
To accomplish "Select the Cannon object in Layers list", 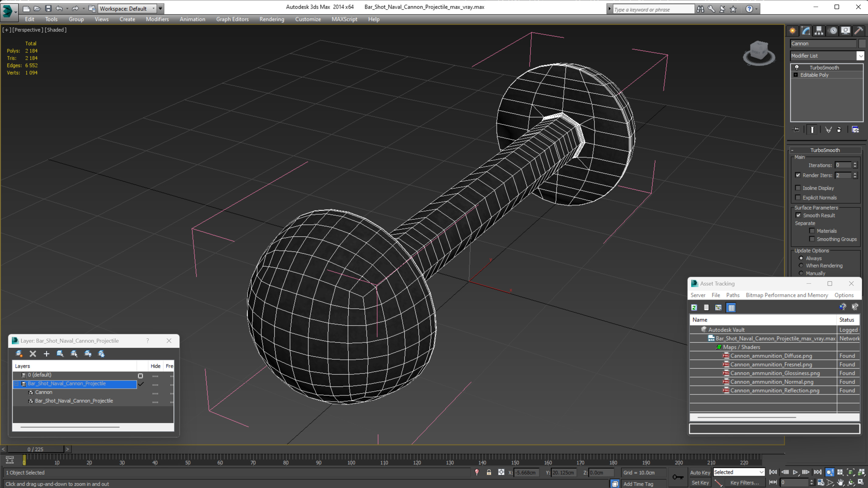I will click(x=44, y=392).
